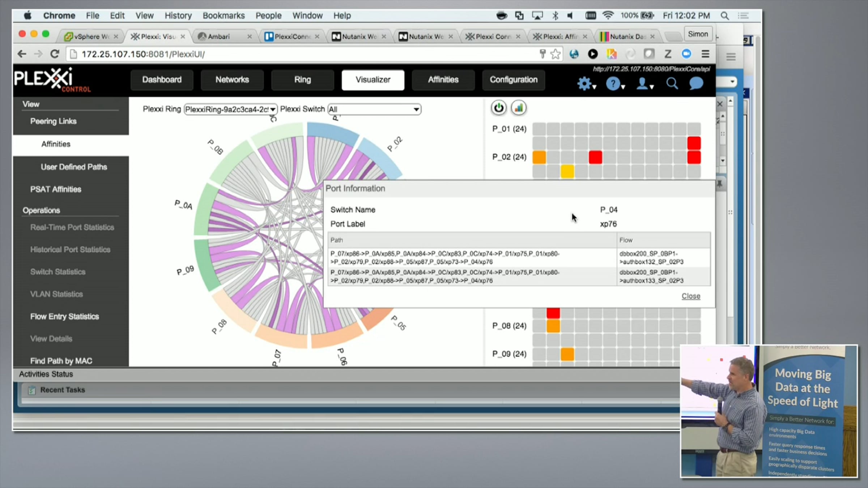Screen dimensions: 868x488
Task: Click the Plexxi Control logo
Action: 52,80
